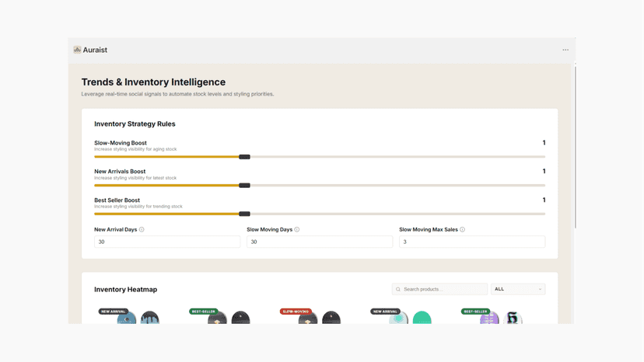The width and height of the screenshot is (644, 362).
Task: Click the search magnifier icon in product search
Action: [x=398, y=289]
